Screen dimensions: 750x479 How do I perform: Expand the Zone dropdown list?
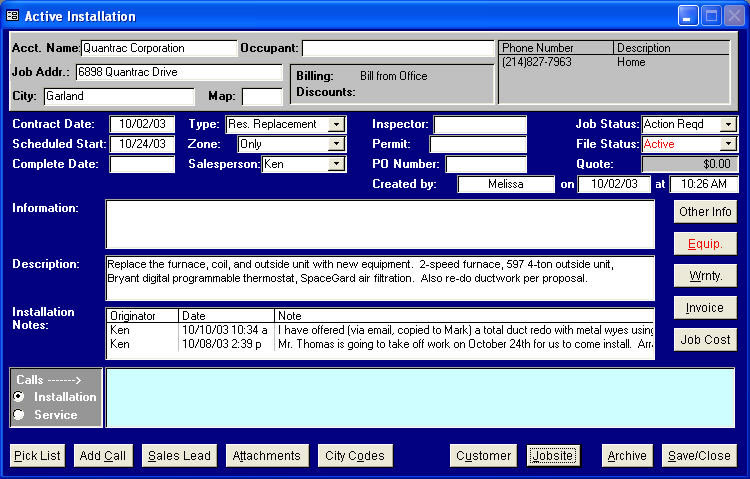(336, 144)
